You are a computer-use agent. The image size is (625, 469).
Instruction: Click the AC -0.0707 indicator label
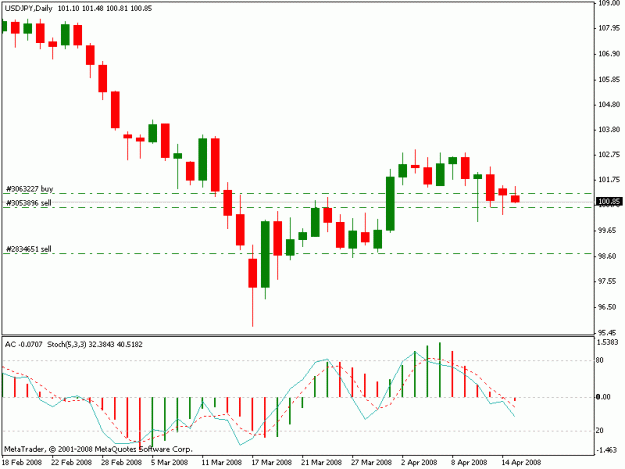tap(24, 344)
